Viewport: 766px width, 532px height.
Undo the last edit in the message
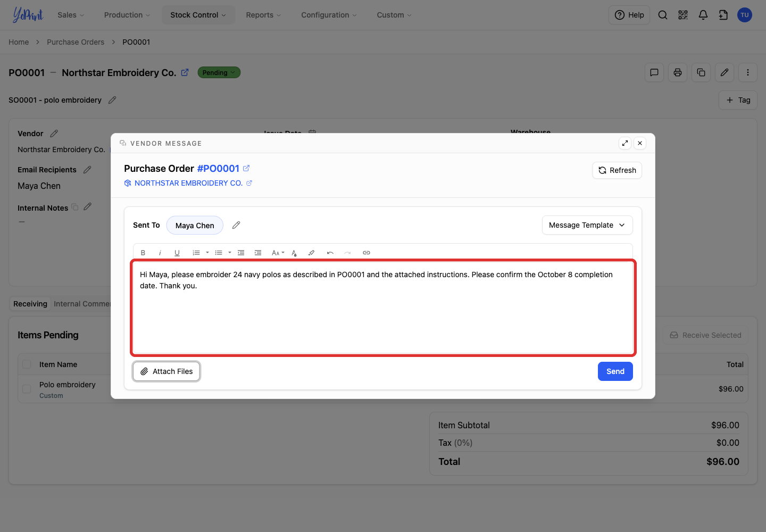[330, 253]
